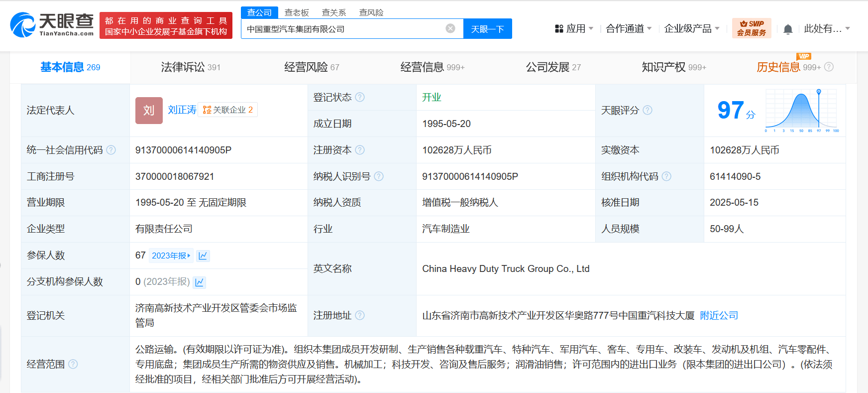
Task: Switch search mode to 查公司
Action: click(259, 12)
